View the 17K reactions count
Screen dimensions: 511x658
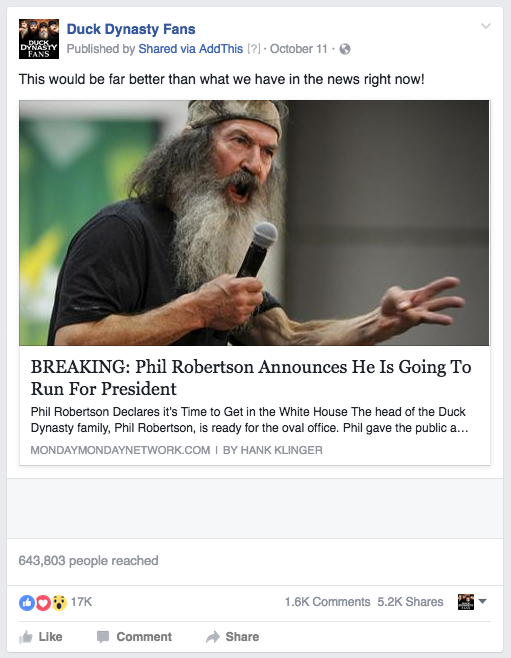pyautogui.click(x=81, y=602)
